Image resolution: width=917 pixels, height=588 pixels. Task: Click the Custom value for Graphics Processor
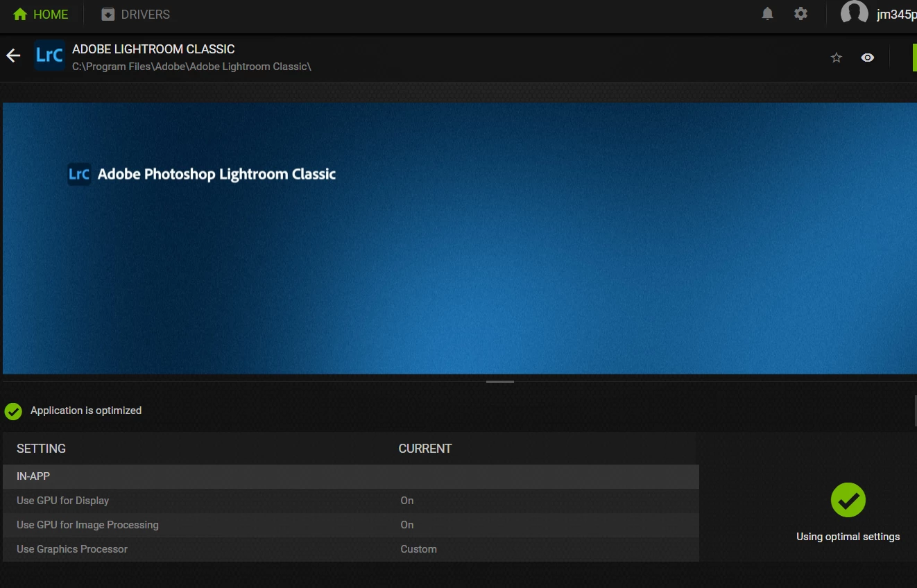coord(418,549)
